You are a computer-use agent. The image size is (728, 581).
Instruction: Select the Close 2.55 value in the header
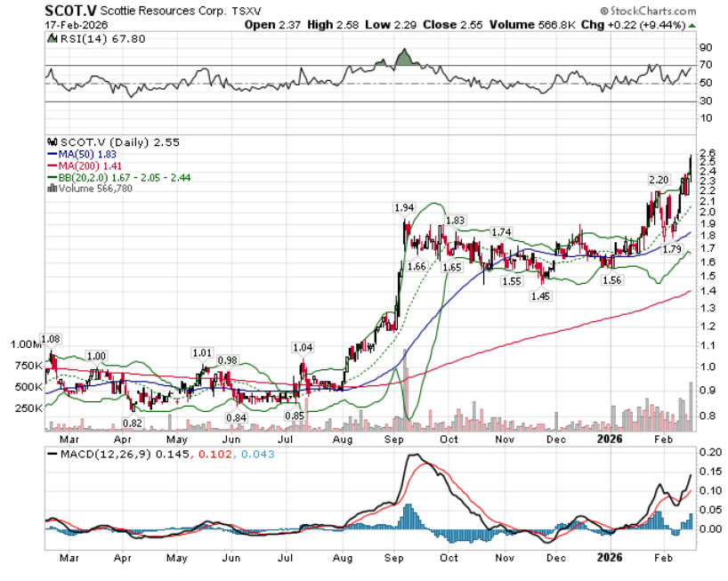click(x=453, y=25)
